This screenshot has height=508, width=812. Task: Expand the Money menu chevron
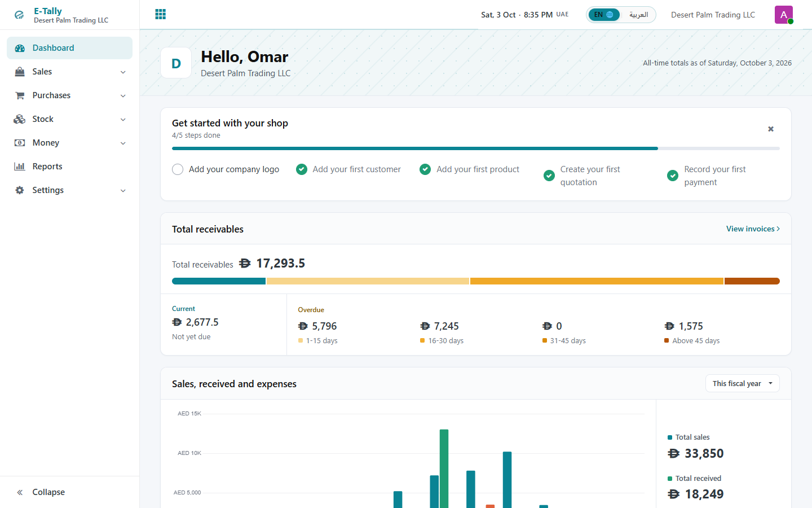(123, 143)
